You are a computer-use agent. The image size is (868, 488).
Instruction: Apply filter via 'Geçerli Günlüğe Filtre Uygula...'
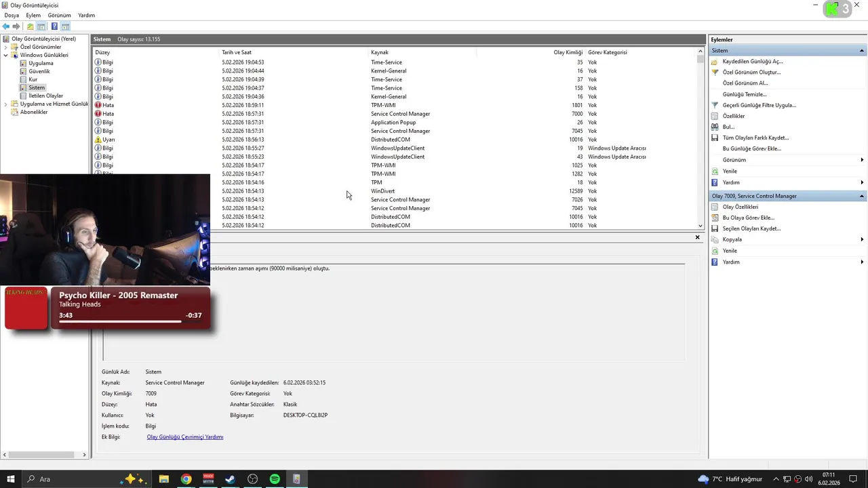[759, 105]
